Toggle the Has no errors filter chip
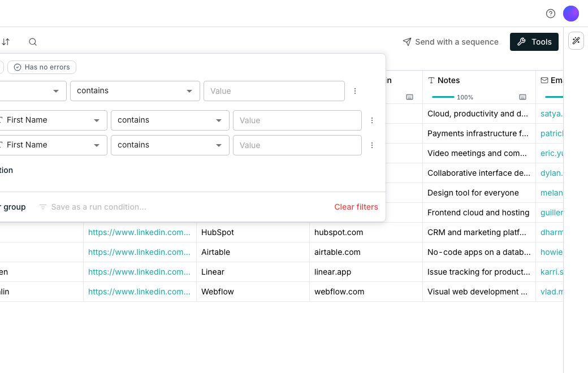This screenshot has width=588, height=373. tap(42, 67)
